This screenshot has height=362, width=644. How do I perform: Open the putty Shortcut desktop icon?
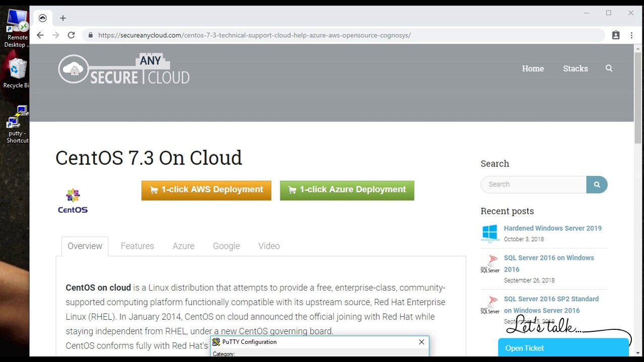[x=17, y=124]
